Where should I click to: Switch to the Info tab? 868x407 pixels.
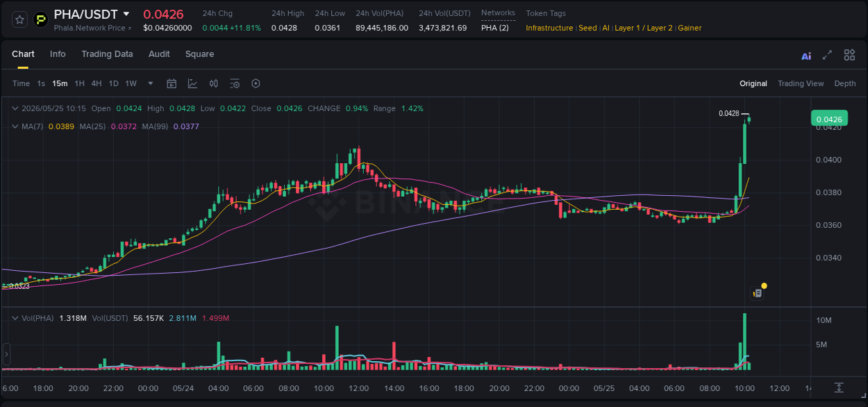(x=58, y=54)
